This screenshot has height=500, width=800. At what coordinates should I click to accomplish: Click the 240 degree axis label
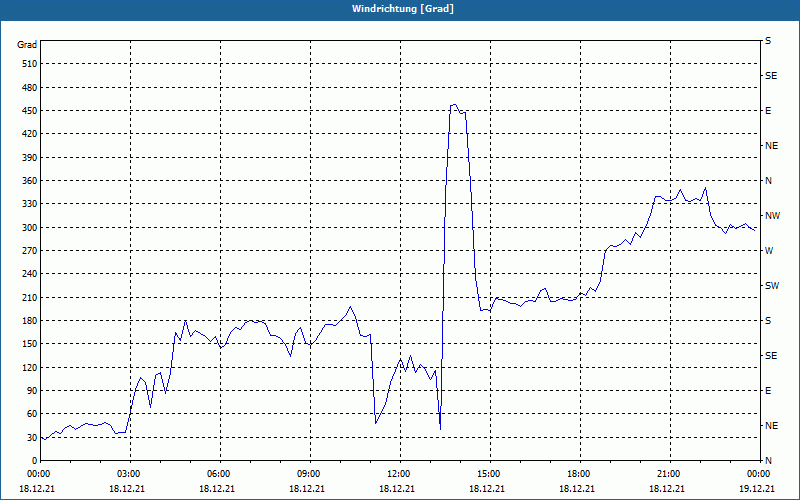click(30, 274)
